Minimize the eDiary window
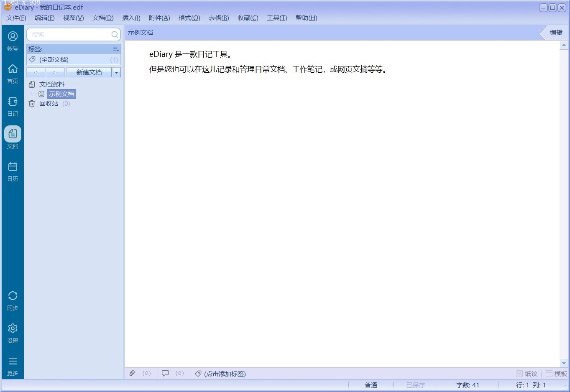570x392 pixels. pos(543,8)
